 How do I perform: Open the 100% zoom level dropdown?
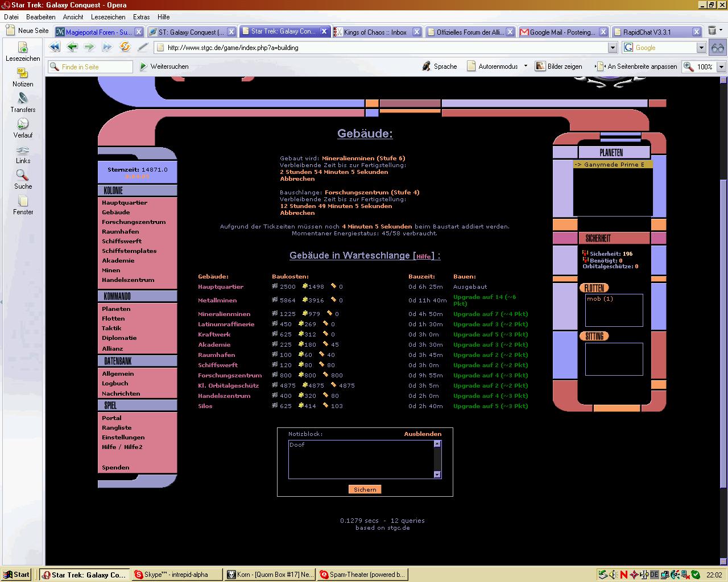(721, 66)
